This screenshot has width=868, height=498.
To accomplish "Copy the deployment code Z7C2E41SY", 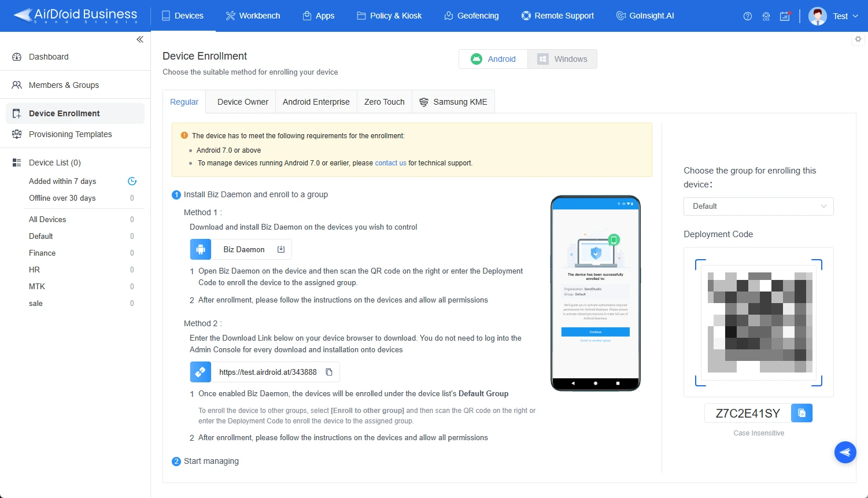I will point(801,413).
